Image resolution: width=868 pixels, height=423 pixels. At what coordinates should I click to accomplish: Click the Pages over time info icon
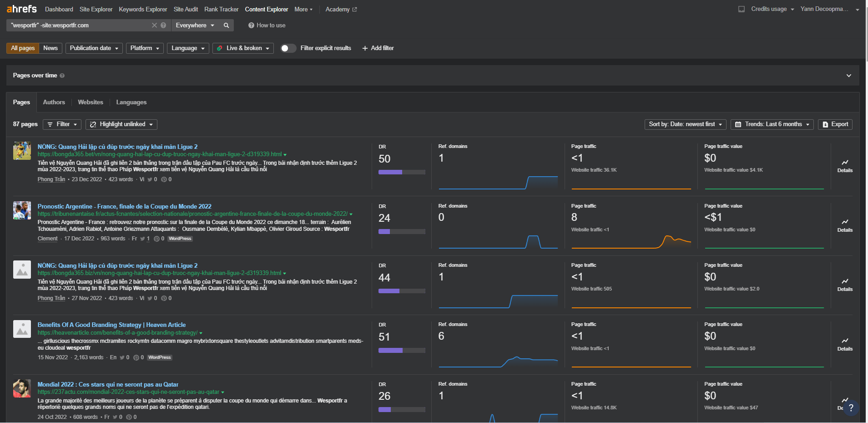click(62, 76)
